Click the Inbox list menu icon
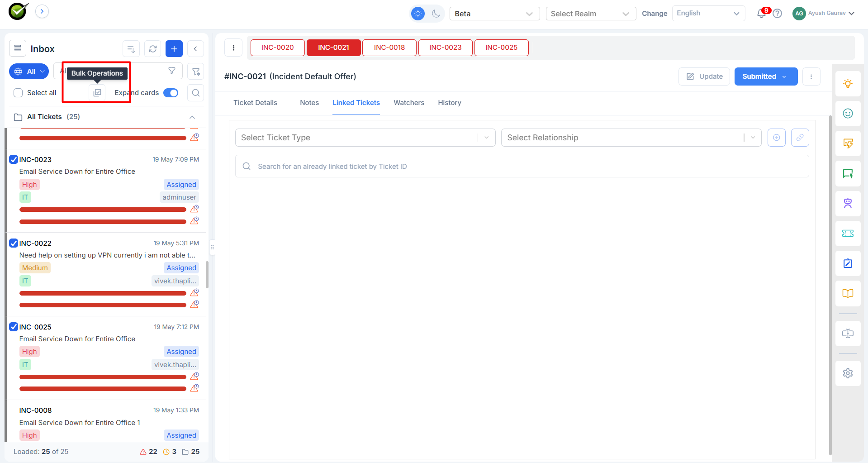 pos(18,48)
